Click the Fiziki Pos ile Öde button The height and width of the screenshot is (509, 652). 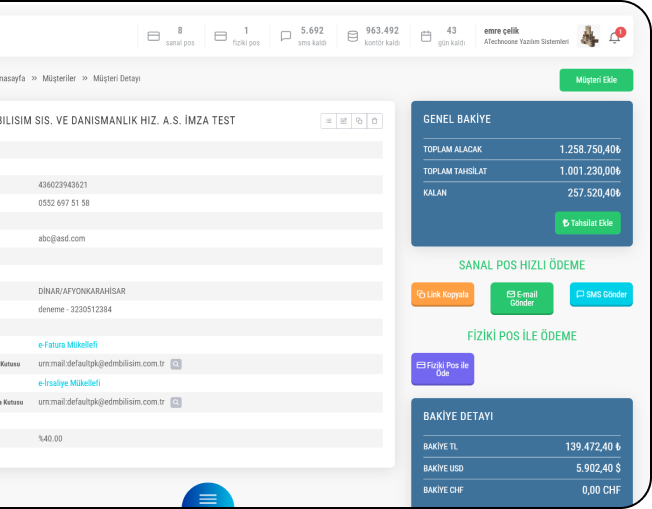pos(442,369)
